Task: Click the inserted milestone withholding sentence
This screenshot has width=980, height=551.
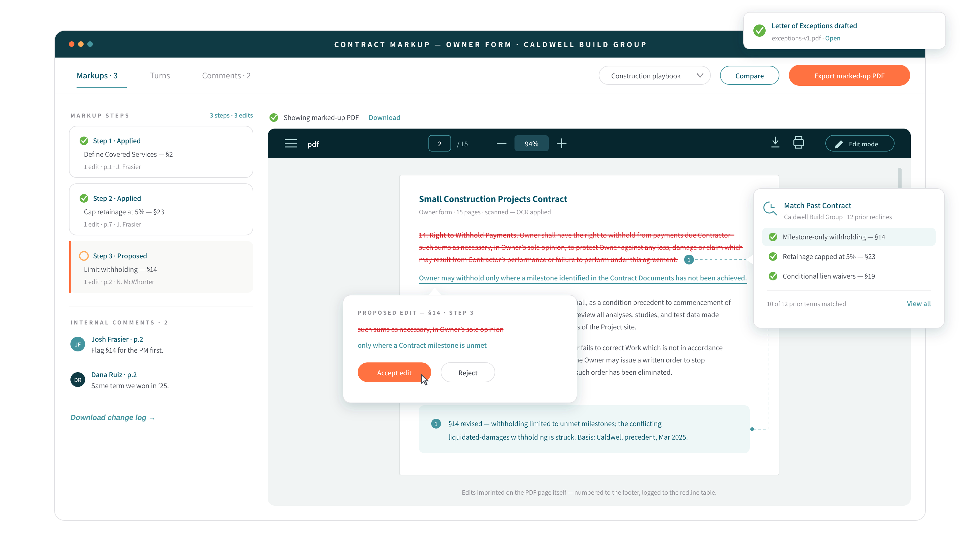Action: click(x=582, y=278)
